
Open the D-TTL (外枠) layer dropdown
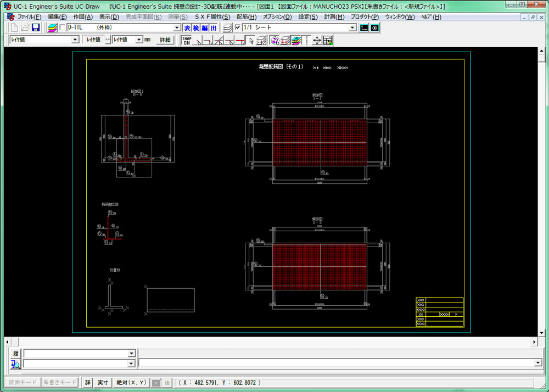[x=177, y=27]
